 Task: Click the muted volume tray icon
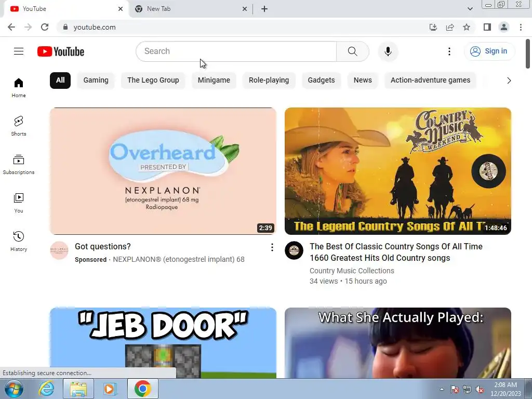click(480, 390)
